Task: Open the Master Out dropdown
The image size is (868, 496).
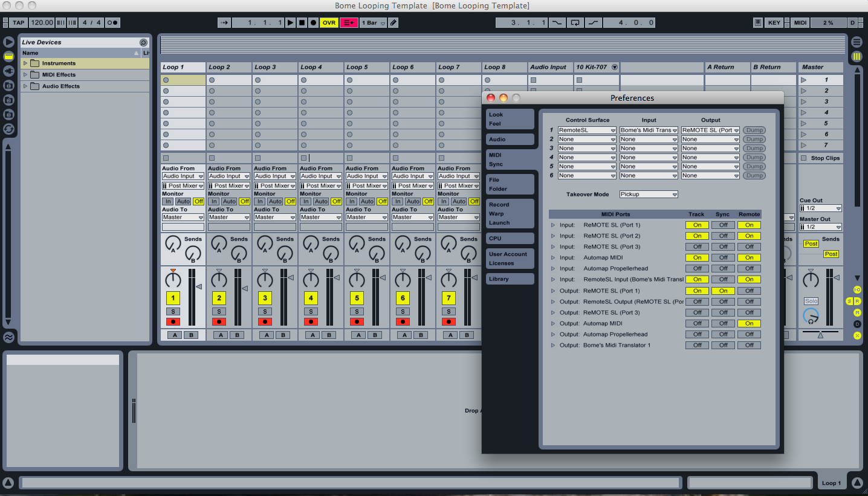Action: pyautogui.click(x=821, y=227)
